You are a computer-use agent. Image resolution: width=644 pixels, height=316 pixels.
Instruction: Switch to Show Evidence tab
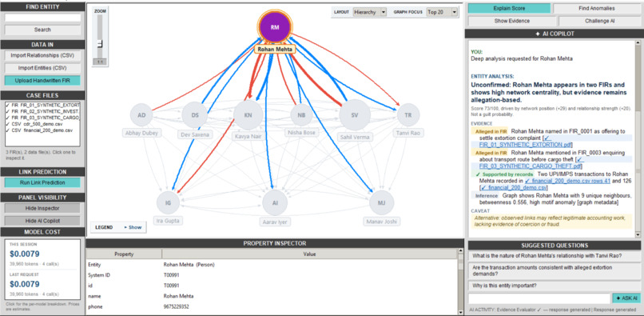511,21
